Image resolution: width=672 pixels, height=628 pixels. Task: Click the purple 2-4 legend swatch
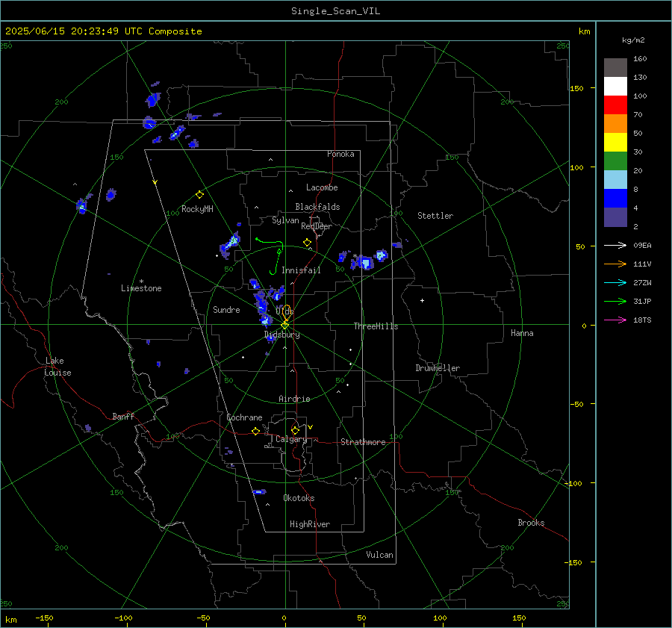tap(615, 217)
